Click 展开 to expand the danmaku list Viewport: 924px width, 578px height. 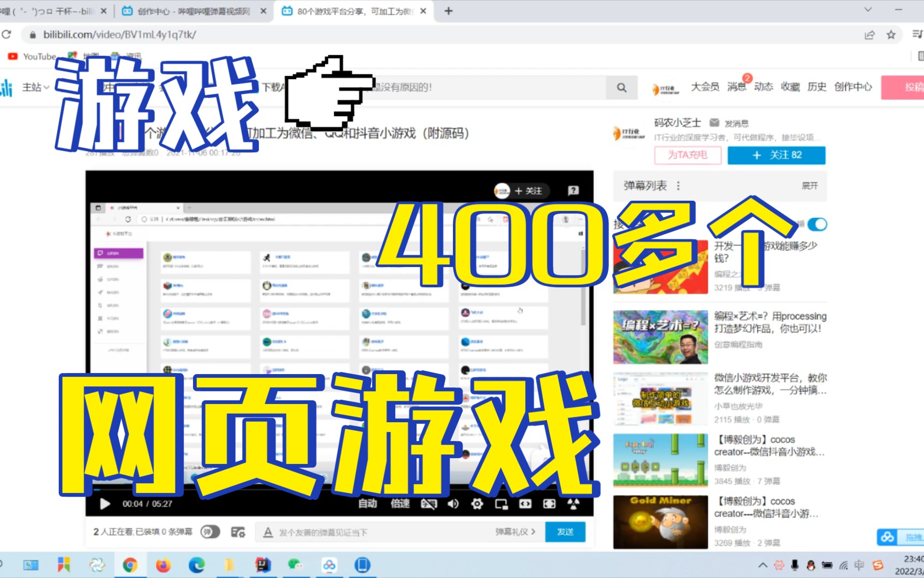(x=809, y=186)
